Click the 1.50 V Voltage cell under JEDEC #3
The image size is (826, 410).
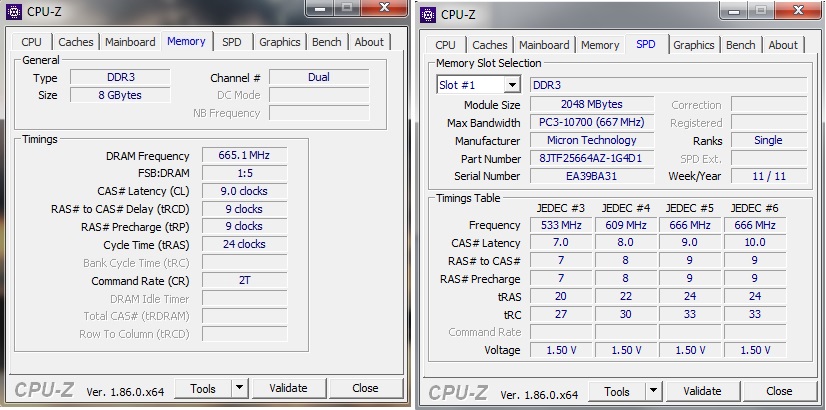561,350
